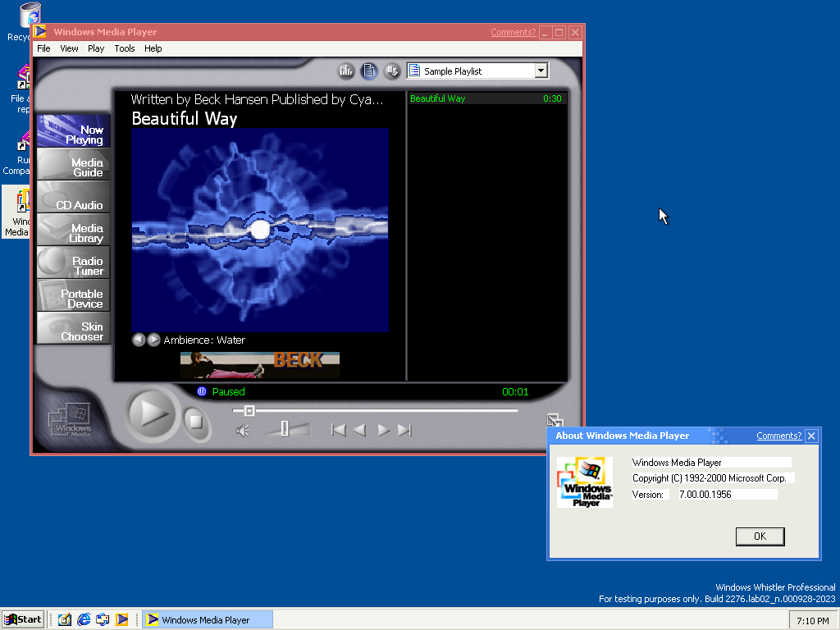This screenshot has width=840, height=630.
Task: Skip to the next track
Action: click(404, 430)
